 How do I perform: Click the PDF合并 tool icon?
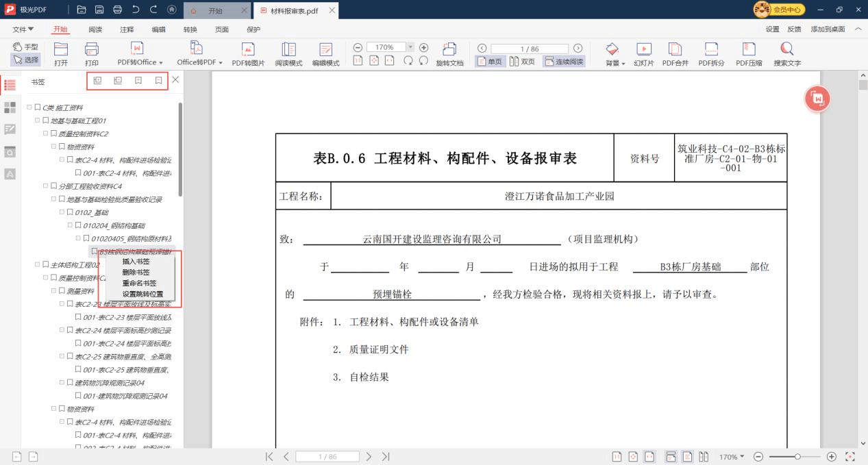tap(675, 52)
